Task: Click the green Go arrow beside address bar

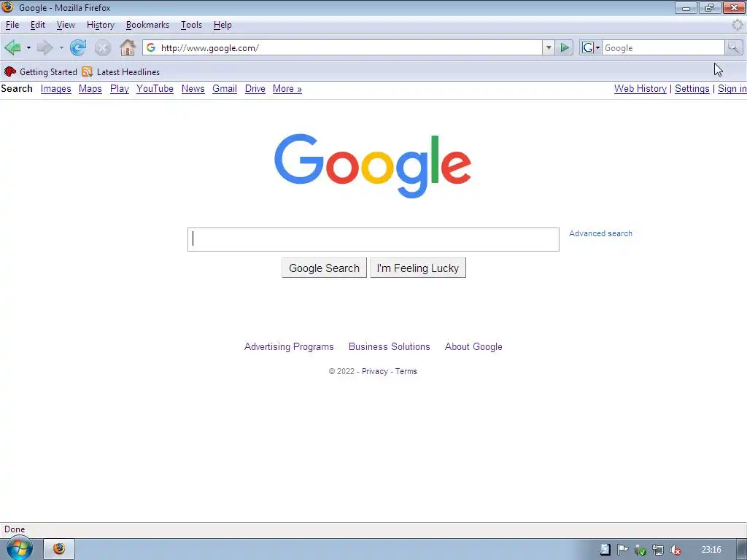Action: pyautogui.click(x=565, y=47)
